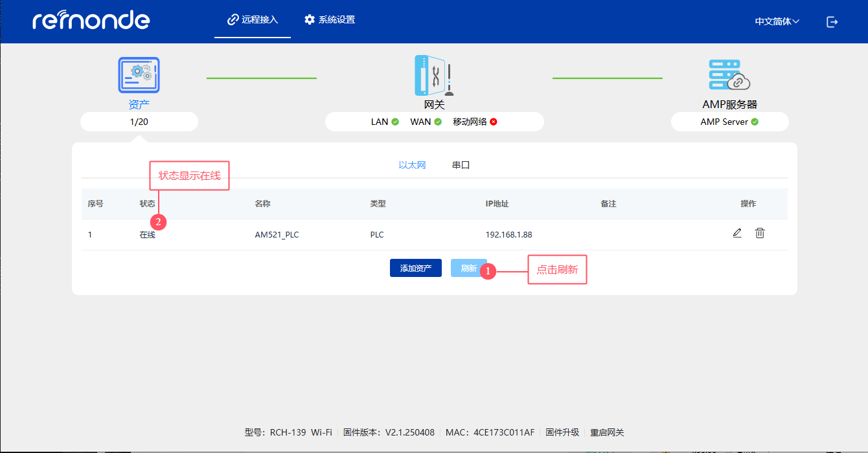Click the 固件升级 link

(x=562, y=432)
